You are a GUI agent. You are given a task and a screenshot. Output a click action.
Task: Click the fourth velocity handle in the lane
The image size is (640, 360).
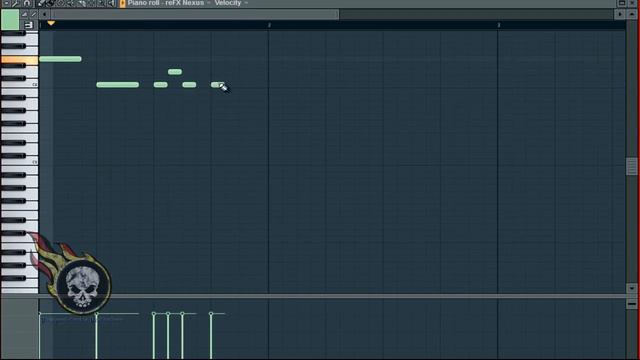[x=168, y=313]
